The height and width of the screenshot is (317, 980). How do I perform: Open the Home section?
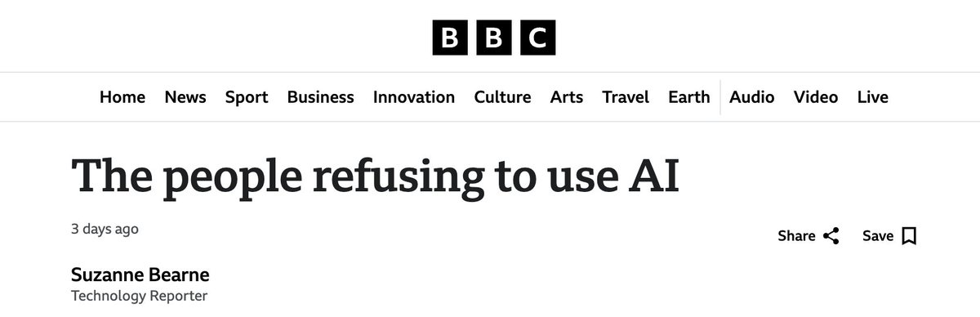122,97
